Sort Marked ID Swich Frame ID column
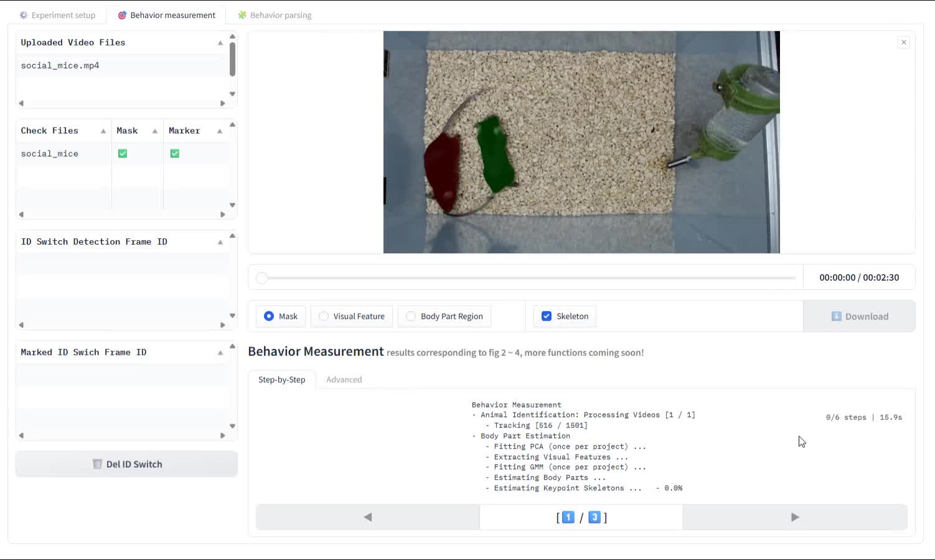Image resolution: width=935 pixels, height=560 pixels. 220,353
